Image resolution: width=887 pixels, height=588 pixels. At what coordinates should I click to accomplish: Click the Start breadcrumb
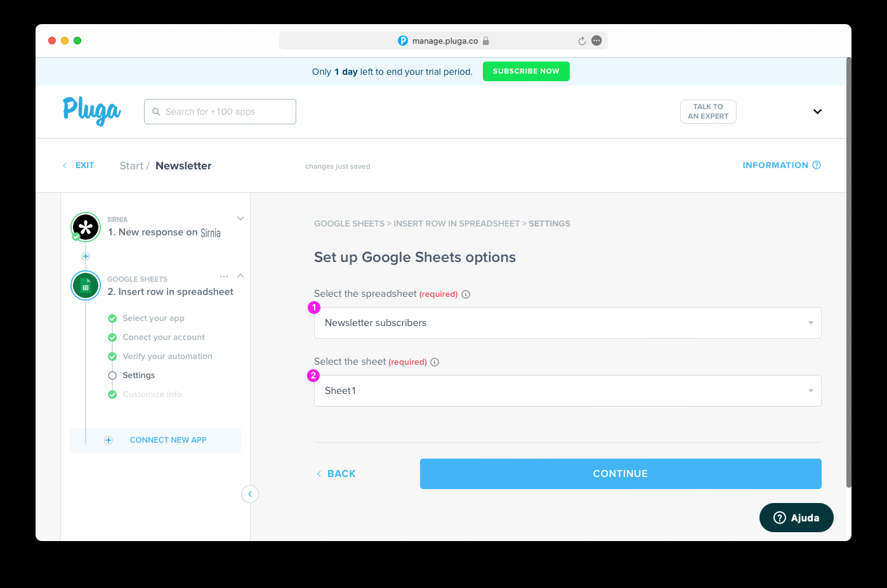(131, 166)
